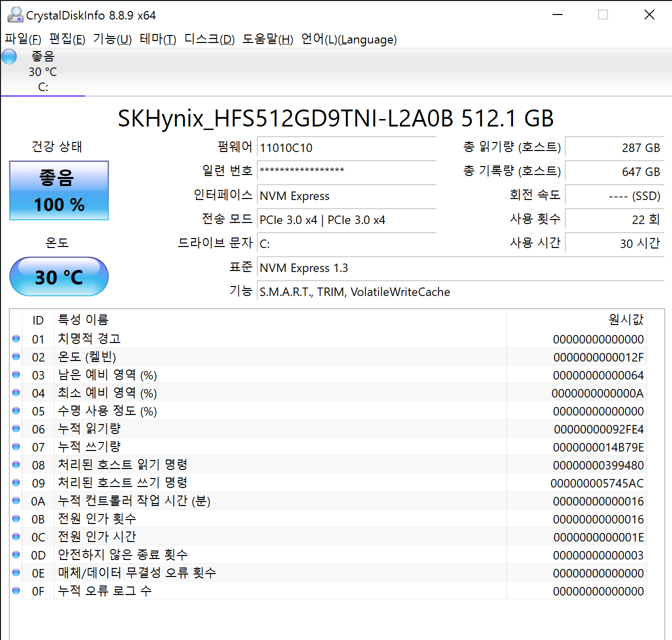
Task: Open the 테마(T) menu
Action: point(158,39)
